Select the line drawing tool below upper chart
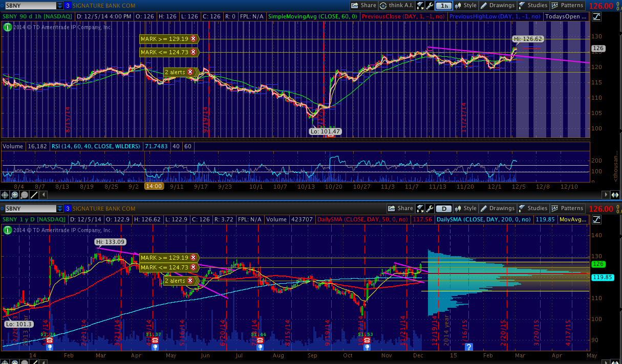 pos(34,194)
